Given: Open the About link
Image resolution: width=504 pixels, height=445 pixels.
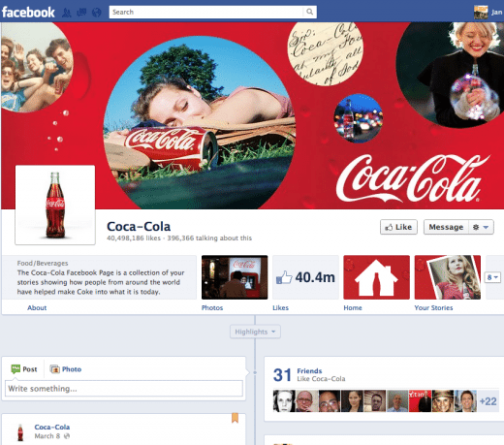Looking at the screenshot, I should [37, 307].
